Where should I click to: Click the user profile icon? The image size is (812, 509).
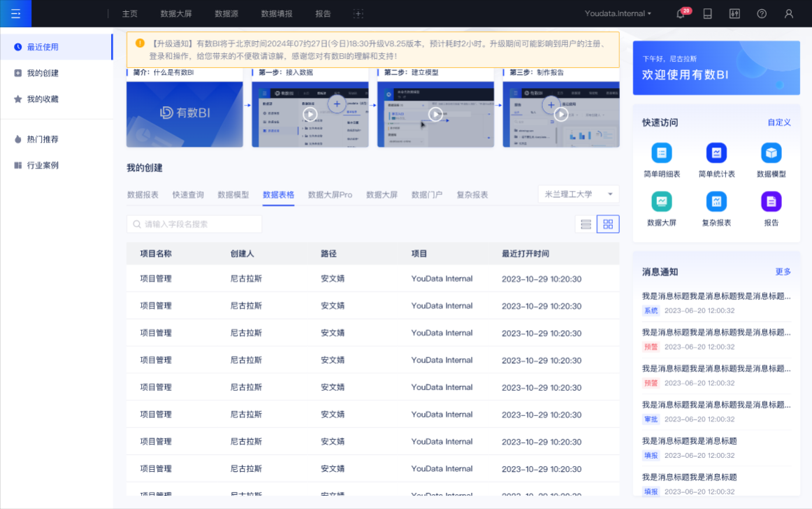pyautogui.click(x=789, y=14)
